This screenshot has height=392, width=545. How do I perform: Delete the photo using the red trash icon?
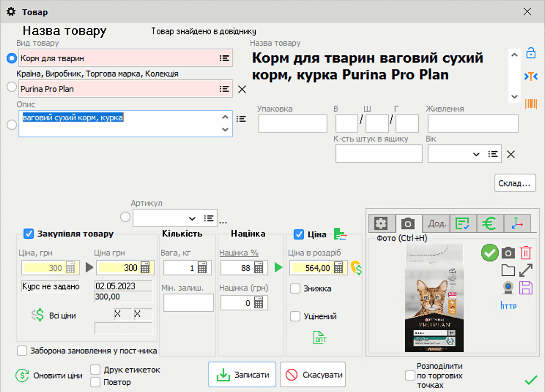(x=525, y=253)
